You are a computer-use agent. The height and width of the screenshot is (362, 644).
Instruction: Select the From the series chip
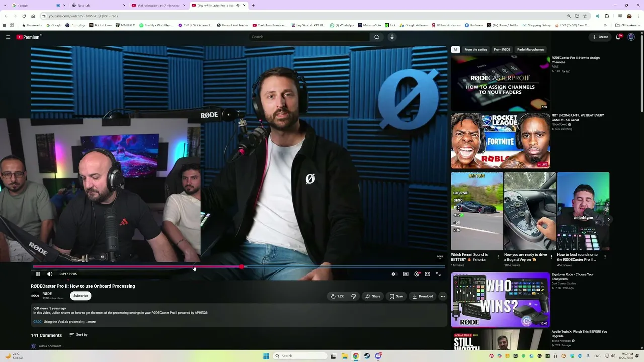475,50
